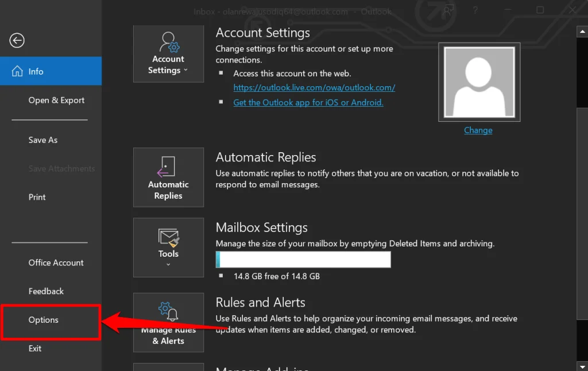588x371 pixels.
Task: Click the Tools envelope-broom icon
Action: [x=168, y=238]
